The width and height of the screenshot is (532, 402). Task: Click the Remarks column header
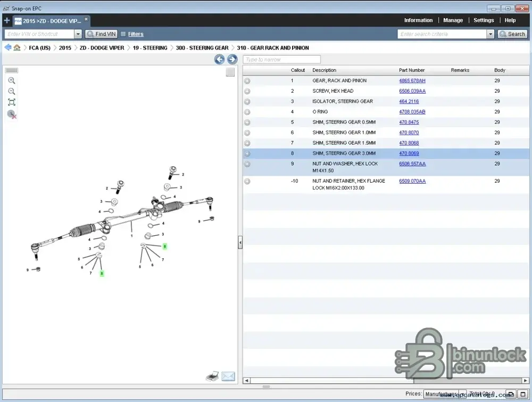click(460, 70)
